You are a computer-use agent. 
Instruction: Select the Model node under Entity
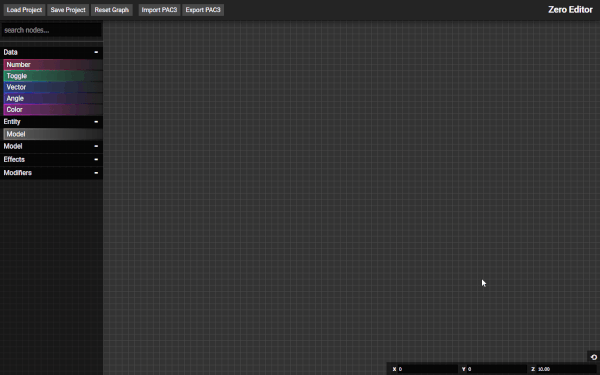[x=53, y=134]
